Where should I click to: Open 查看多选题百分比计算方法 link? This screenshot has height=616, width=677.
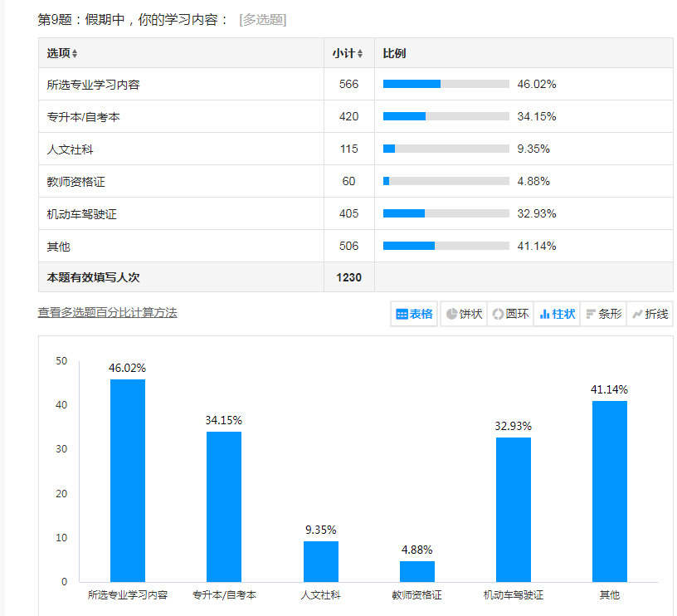click(x=107, y=312)
